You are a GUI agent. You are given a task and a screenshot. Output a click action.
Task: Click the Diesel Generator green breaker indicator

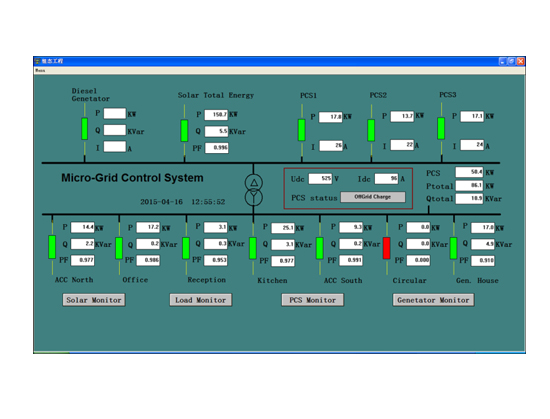85,129
